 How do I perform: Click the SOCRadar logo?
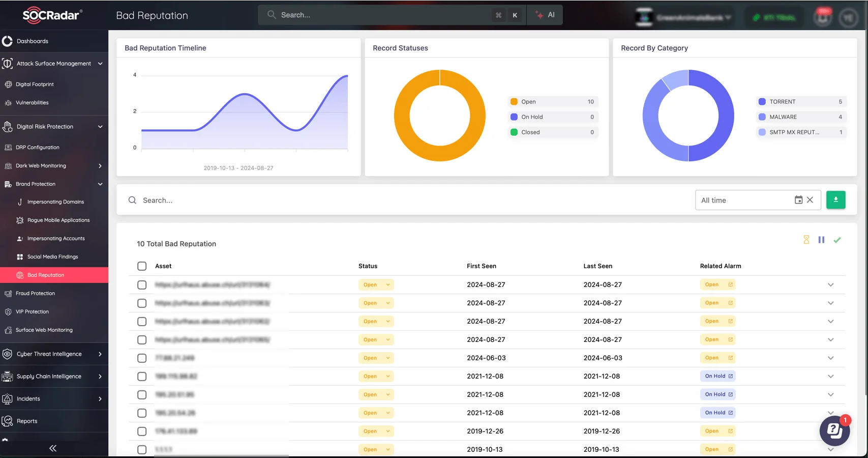tap(52, 15)
